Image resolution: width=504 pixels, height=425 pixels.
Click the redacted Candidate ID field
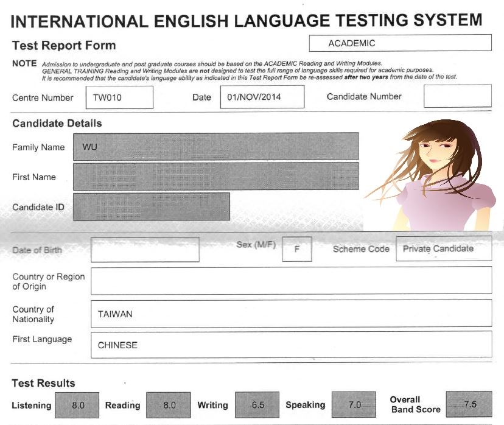152,206
